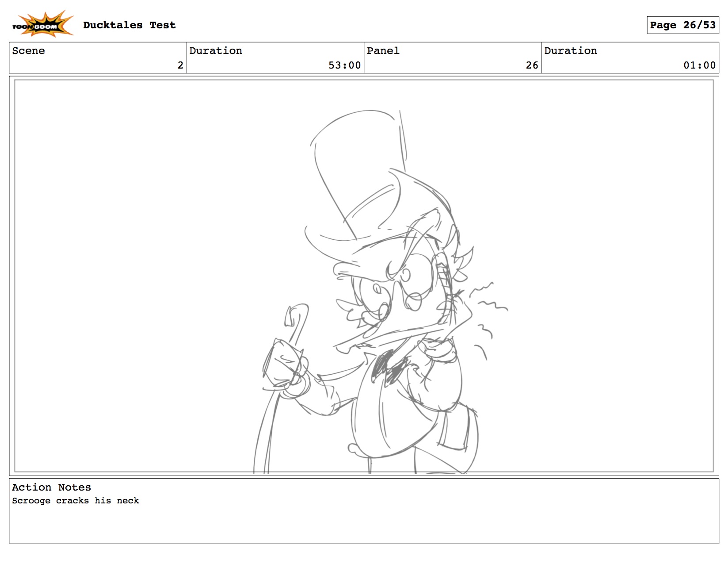Click the scene duration value 53:00

[344, 65]
